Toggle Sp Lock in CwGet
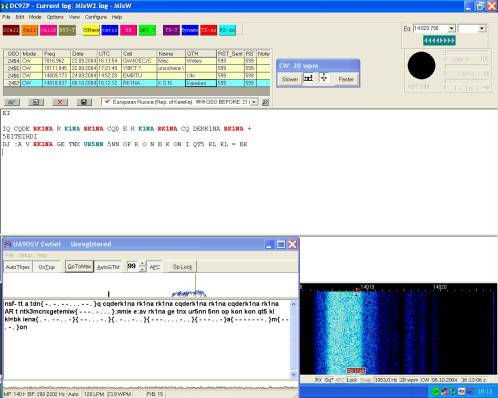The image size is (498, 398). tap(182, 267)
